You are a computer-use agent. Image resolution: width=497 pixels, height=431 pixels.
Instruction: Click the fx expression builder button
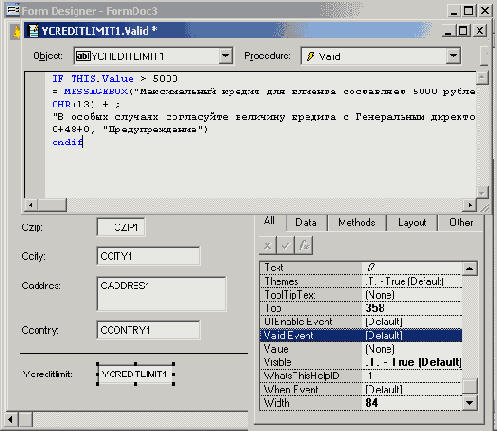click(x=304, y=246)
